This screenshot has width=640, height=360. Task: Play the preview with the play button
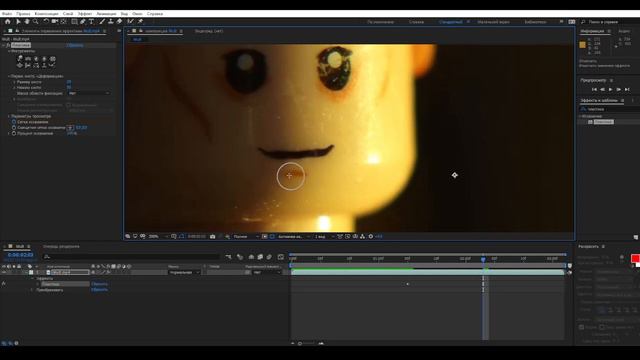coord(611,89)
